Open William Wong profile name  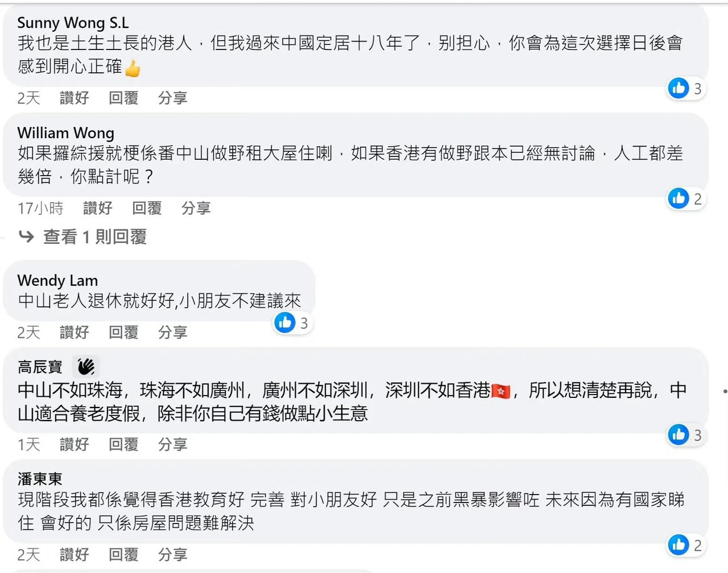pos(66,133)
